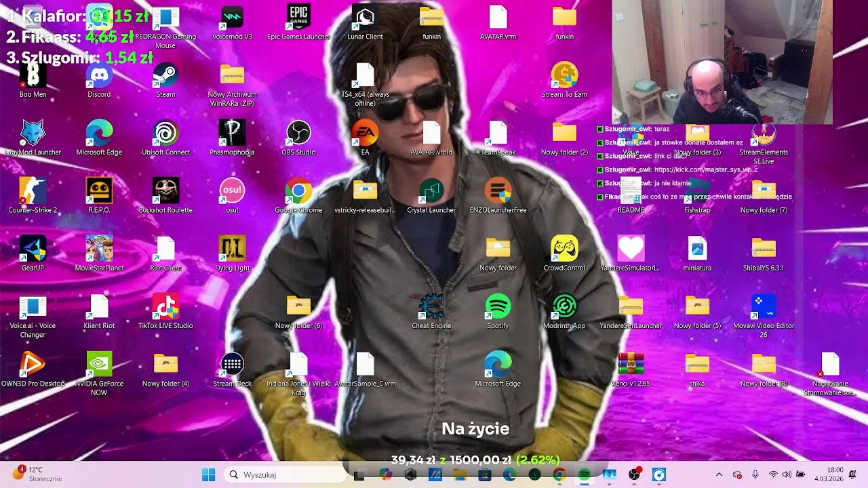Open the Stream To Earn shortcut
This screenshot has width=868, height=488.
tap(564, 81)
